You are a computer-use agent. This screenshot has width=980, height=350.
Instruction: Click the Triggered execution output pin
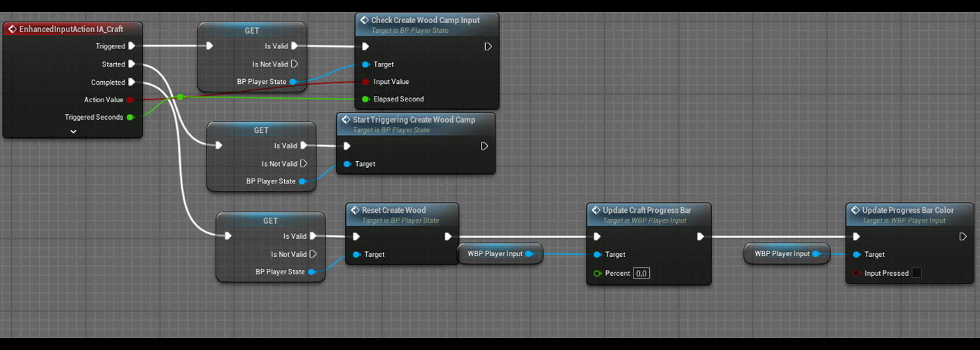[x=132, y=46]
